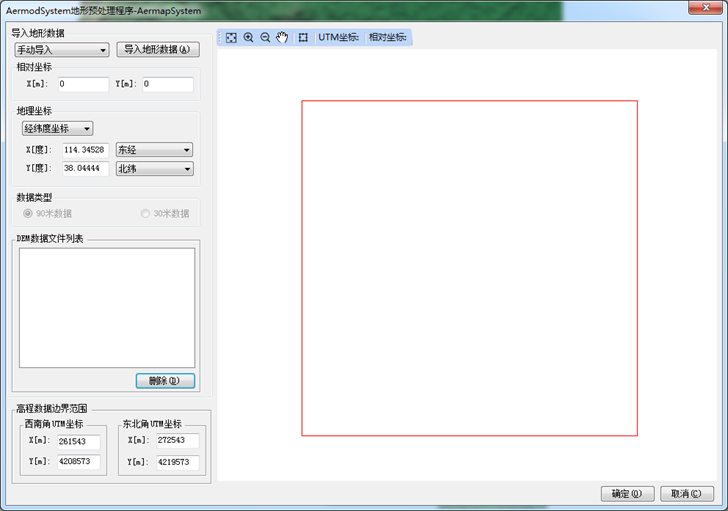Select the zoom in tool
This screenshot has width=728, height=511.
coord(249,37)
